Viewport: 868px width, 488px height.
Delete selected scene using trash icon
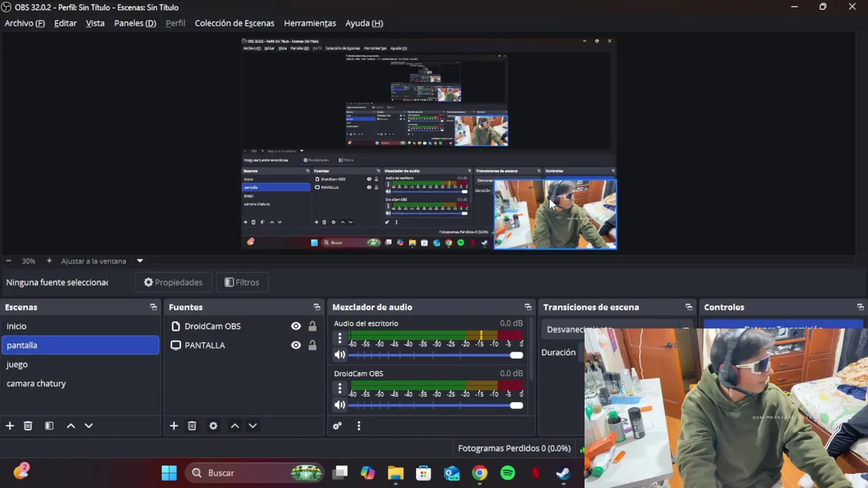28,426
